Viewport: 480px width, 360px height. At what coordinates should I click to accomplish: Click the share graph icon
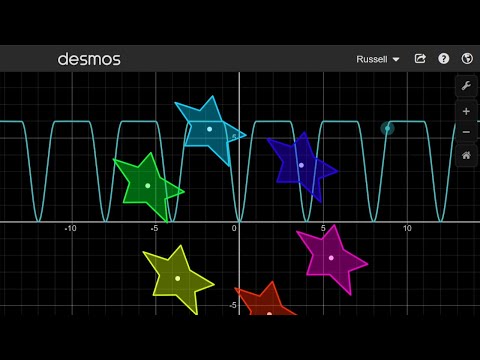(x=420, y=59)
